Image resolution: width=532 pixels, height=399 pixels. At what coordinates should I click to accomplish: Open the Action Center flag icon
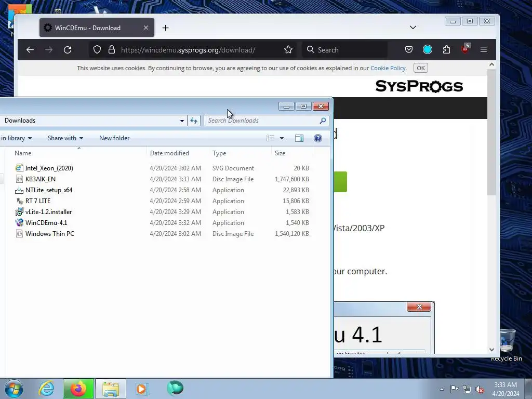454,389
